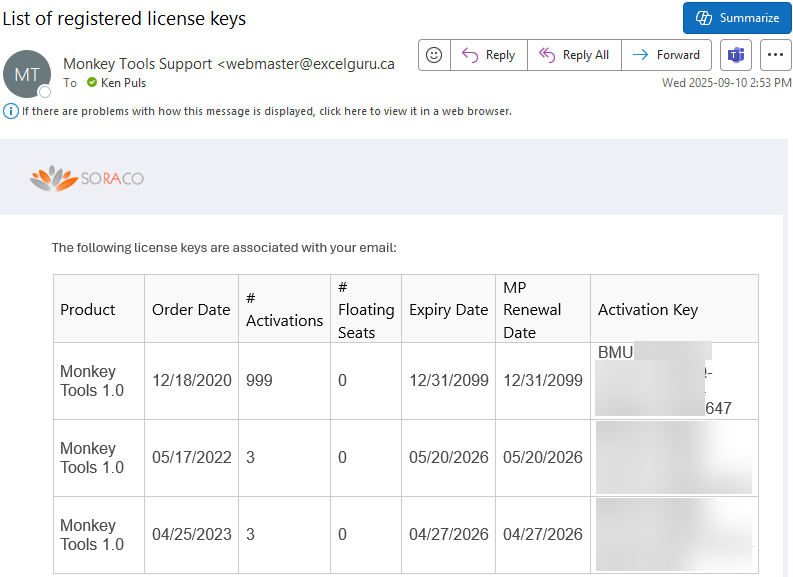
Task: Click the received timestamp Wed 2025-09-10 2:53 PM
Action: tap(726, 83)
